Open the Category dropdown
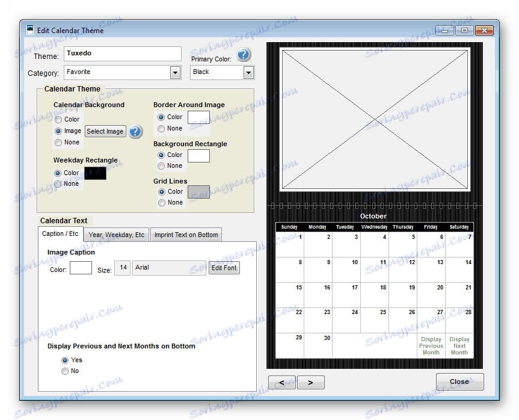The image size is (519, 420). click(x=175, y=72)
